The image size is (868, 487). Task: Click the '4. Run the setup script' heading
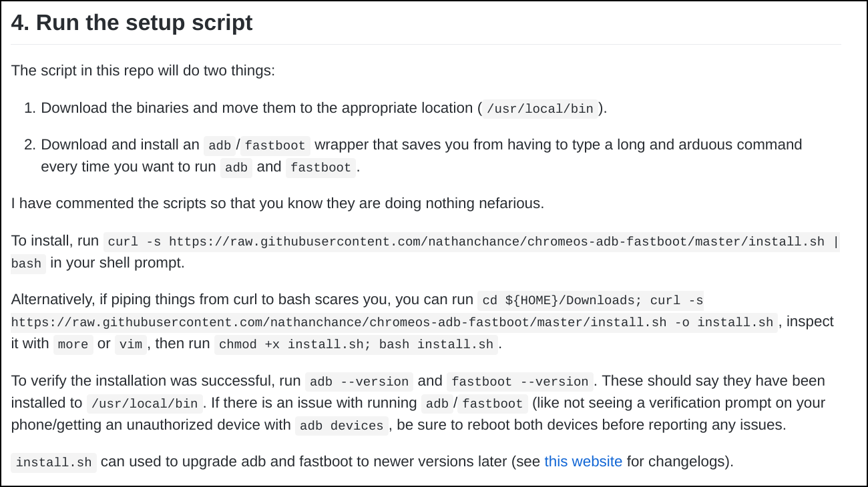132,23
